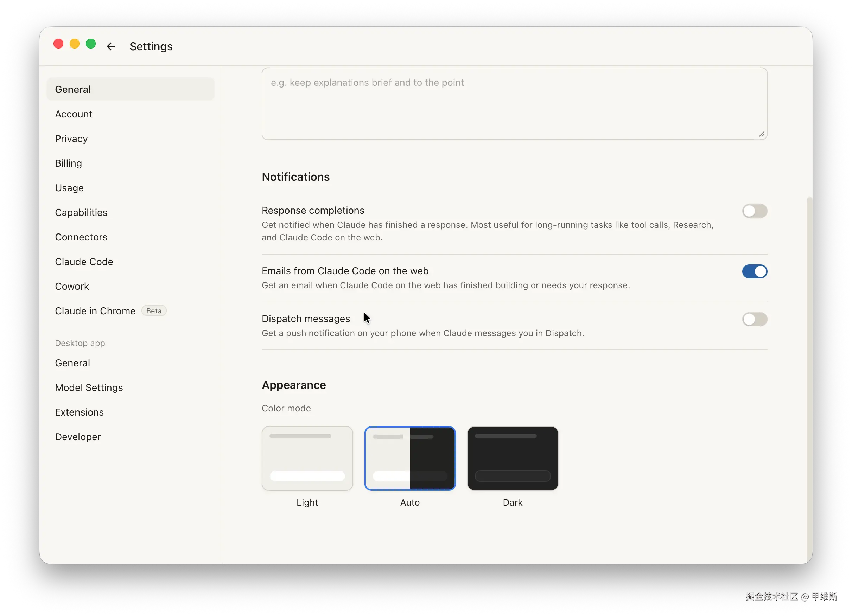Click into the preferences text area placeholder
The height and width of the screenshot is (616, 852).
pyautogui.click(x=514, y=104)
